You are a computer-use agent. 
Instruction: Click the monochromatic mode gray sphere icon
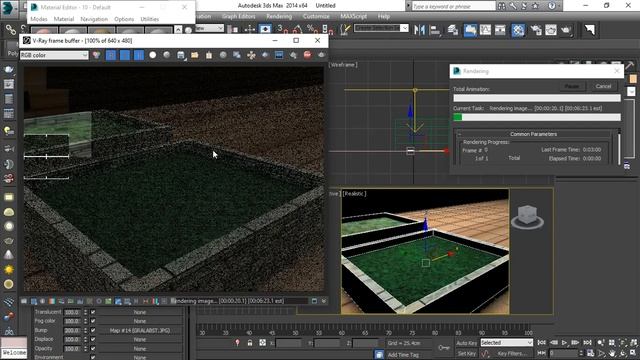[x=167, y=55]
